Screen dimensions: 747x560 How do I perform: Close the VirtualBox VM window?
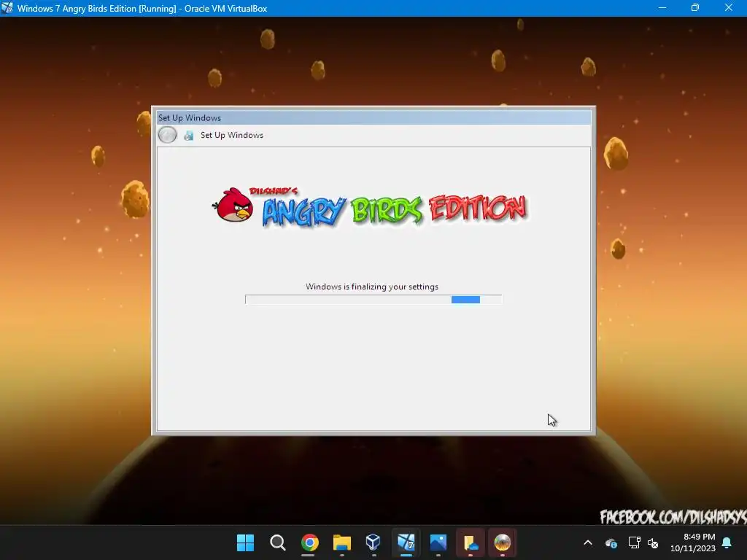click(x=729, y=8)
